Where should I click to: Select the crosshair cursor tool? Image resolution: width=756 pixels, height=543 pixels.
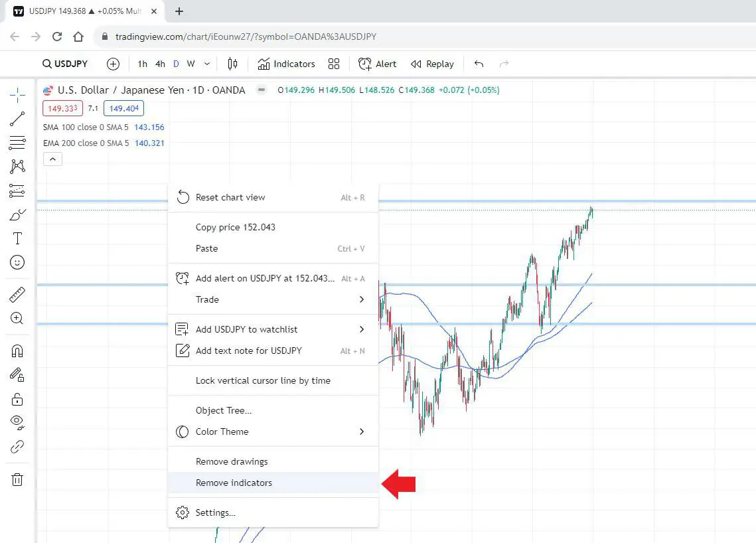coord(18,96)
